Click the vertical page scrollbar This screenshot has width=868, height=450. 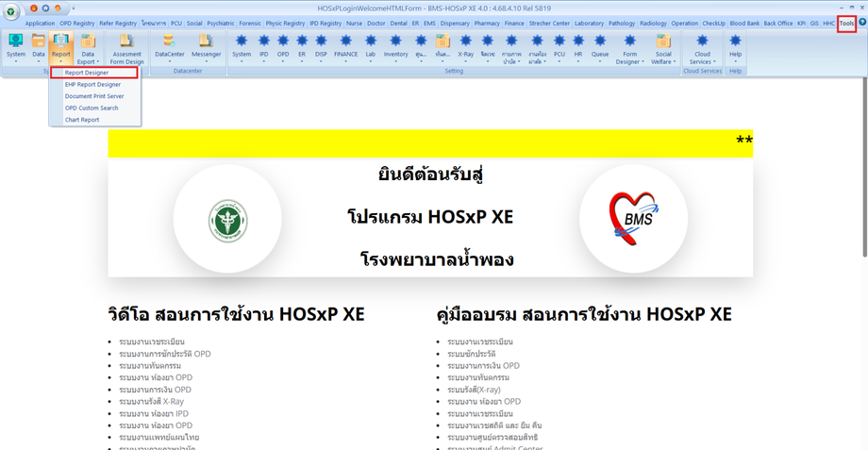click(x=864, y=166)
